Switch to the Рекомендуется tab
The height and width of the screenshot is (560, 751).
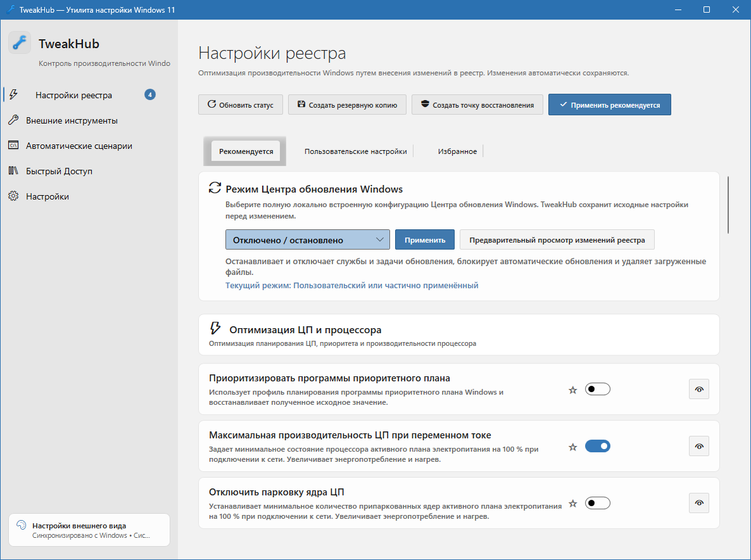(x=246, y=151)
